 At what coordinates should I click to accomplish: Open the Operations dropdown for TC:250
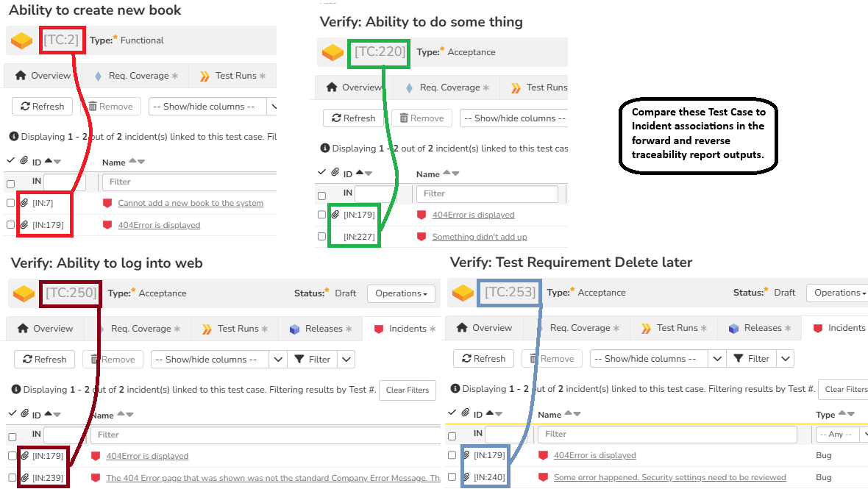401,293
